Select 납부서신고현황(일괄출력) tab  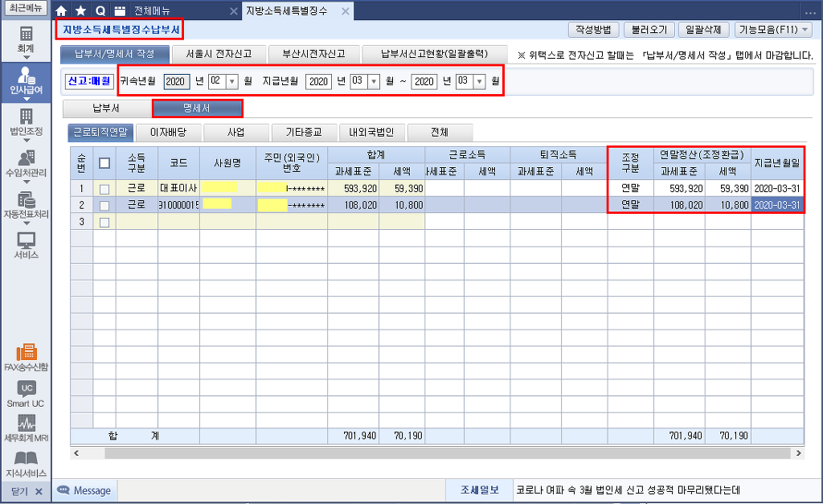click(435, 54)
